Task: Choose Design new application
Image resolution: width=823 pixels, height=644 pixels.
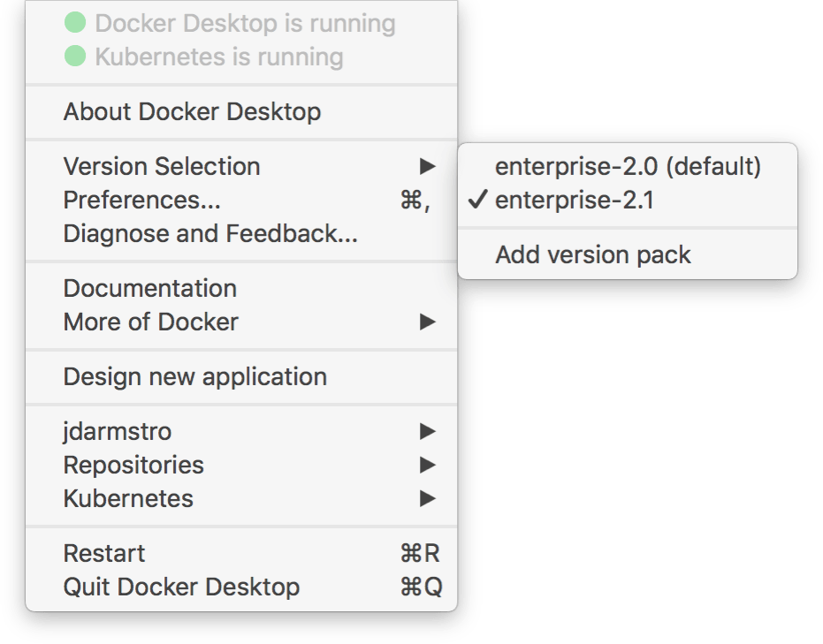Action: [x=241, y=376]
